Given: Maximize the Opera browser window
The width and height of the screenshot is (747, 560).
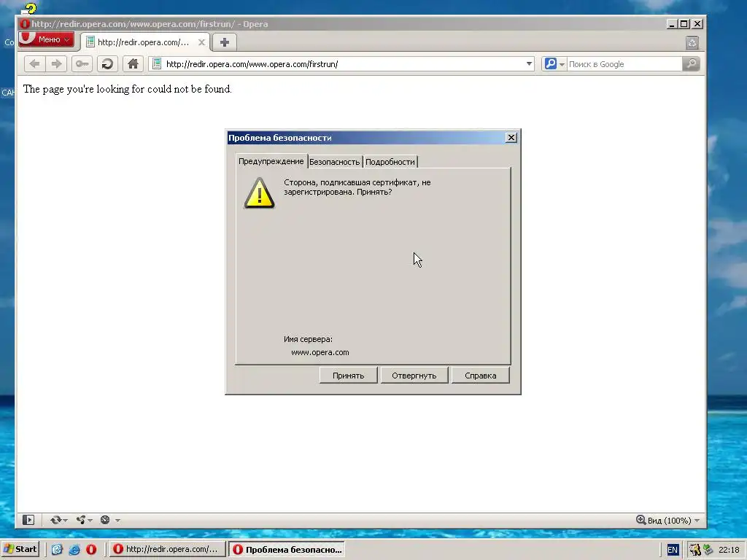Looking at the screenshot, I should coord(684,24).
